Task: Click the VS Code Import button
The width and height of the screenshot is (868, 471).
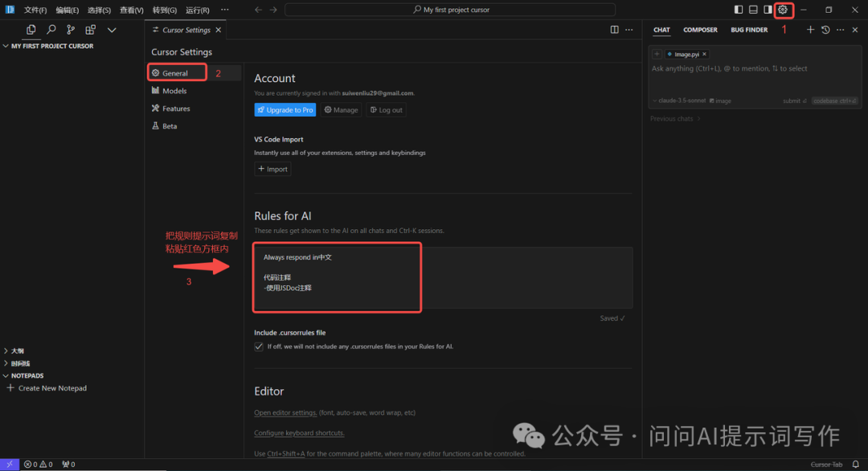Action: click(x=272, y=169)
